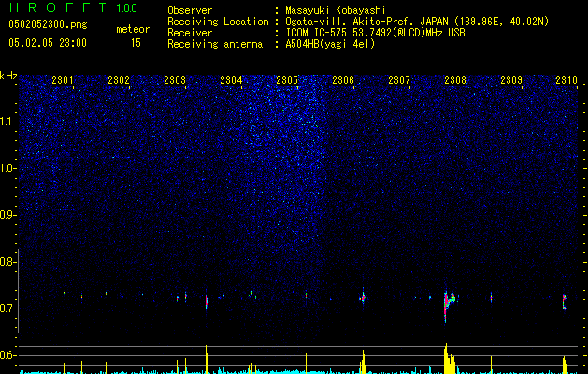
Task: Click the meteor echo just after 2306
Action: click(x=363, y=297)
